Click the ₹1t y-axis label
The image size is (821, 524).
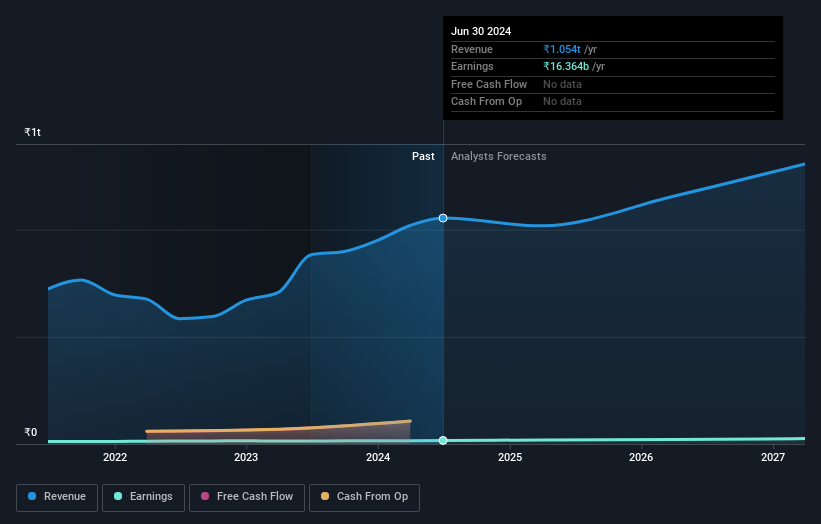click(32, 132)
